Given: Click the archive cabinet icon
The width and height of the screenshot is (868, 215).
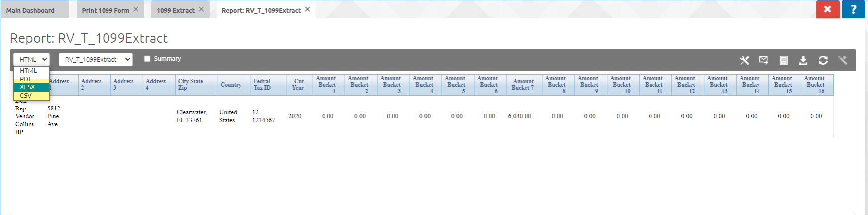Looking at the screenshot, I should (783, 60).
